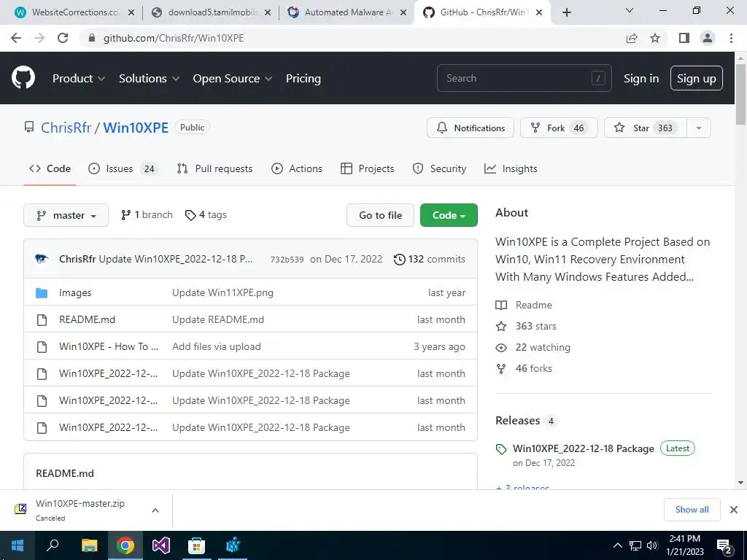The height and width of the screenshot is (560, 747).
Task: Open the green Code dropdown button
Action: 449,215
